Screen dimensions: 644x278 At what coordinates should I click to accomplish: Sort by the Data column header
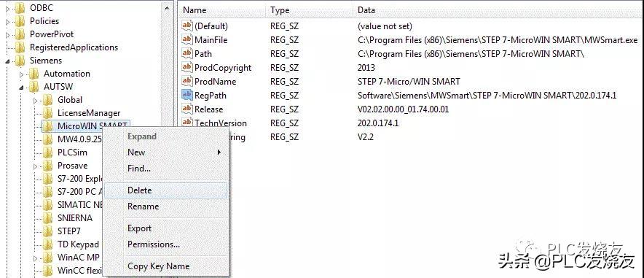tap(498, 10)
